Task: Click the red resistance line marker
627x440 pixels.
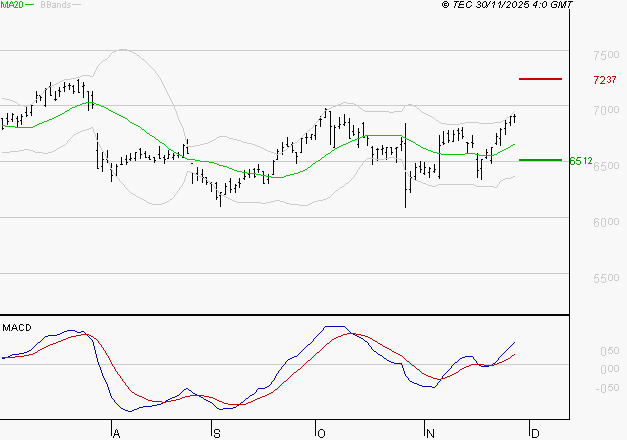Action: (540, 79)
